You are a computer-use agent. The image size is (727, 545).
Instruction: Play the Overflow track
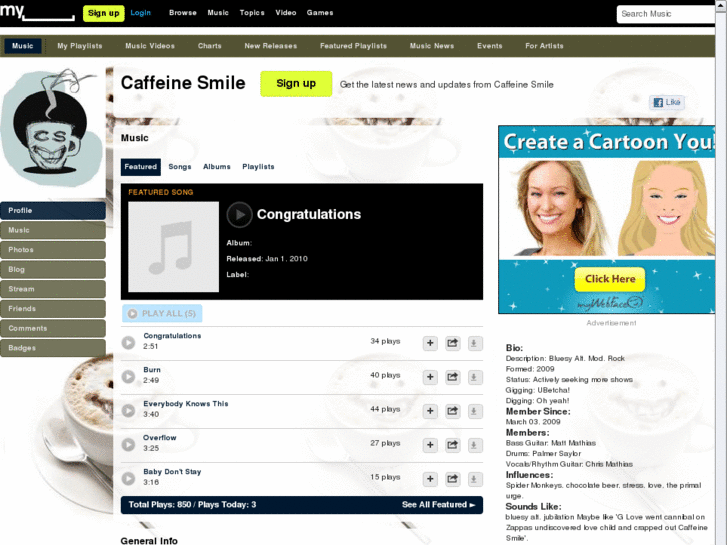[x=128, y=444]
